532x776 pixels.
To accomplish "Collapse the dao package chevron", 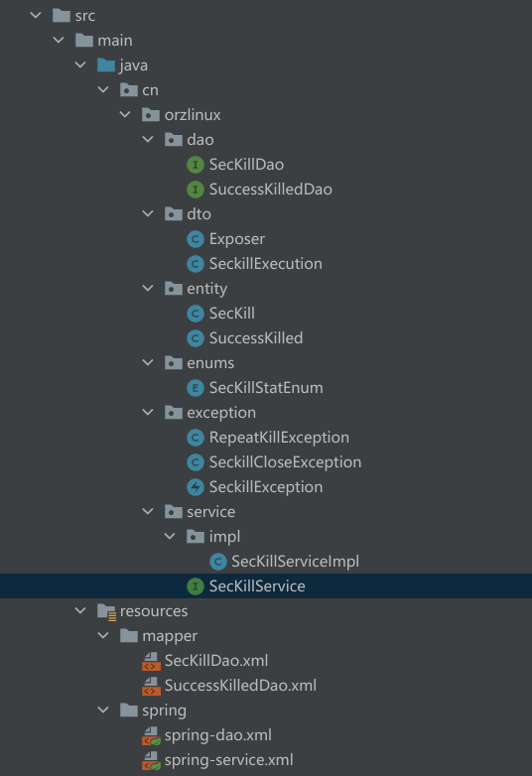I will click(148, 140).
